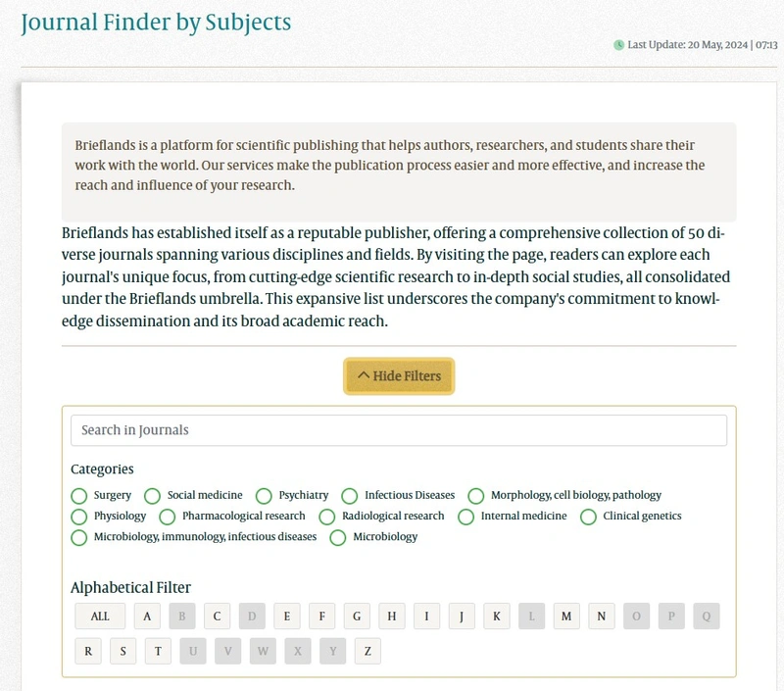Select the Radiological research category
This screenshot has height=691, width=784.
pos(327,517)
